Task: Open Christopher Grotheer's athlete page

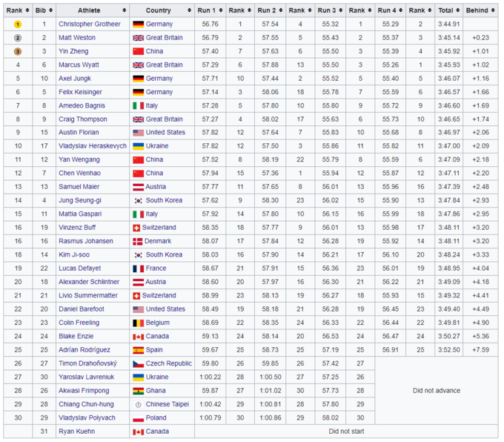Action: tap(90, 24)
